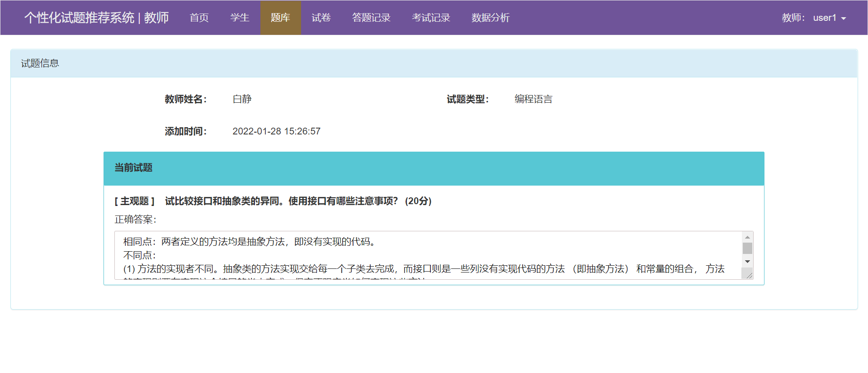Click the question type value 编程语言
The height and width of the screenshot is (373, 868).
pos(533,99)
